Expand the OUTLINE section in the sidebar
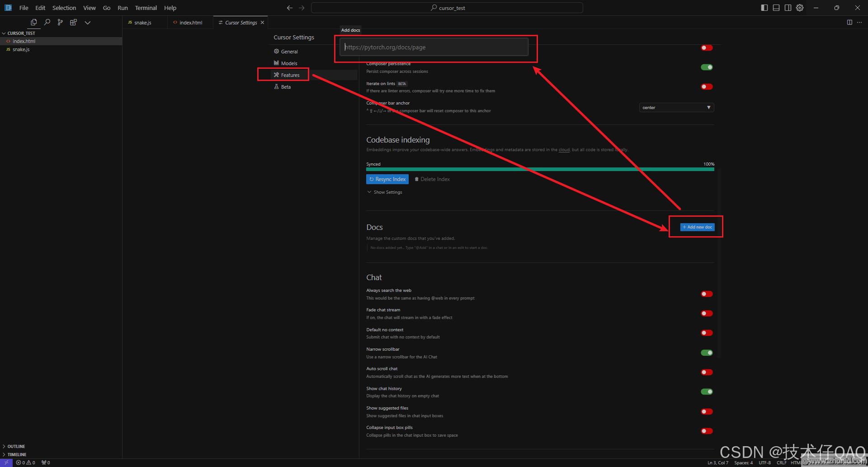 16,446
